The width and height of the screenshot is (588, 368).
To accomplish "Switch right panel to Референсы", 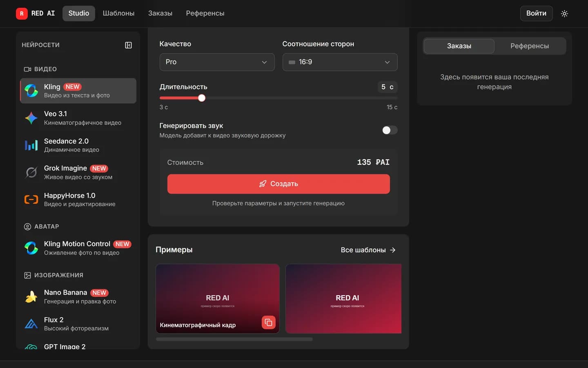I will pos(530,46).
